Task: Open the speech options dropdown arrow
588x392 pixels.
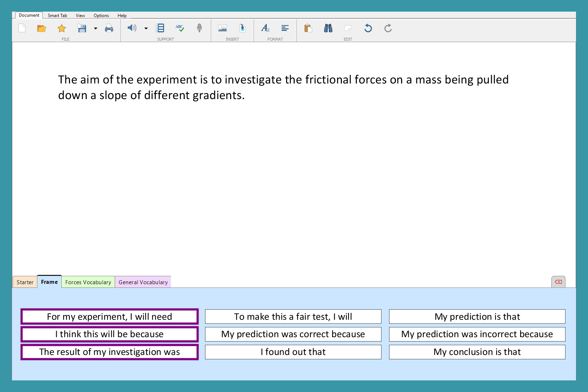Action: tap(146, 28)
